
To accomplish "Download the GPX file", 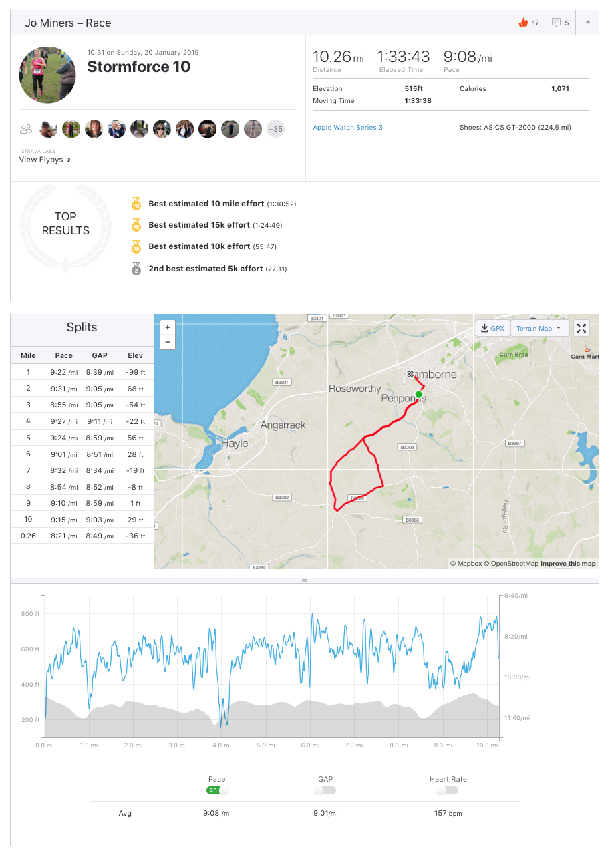I will pos(493,328).
